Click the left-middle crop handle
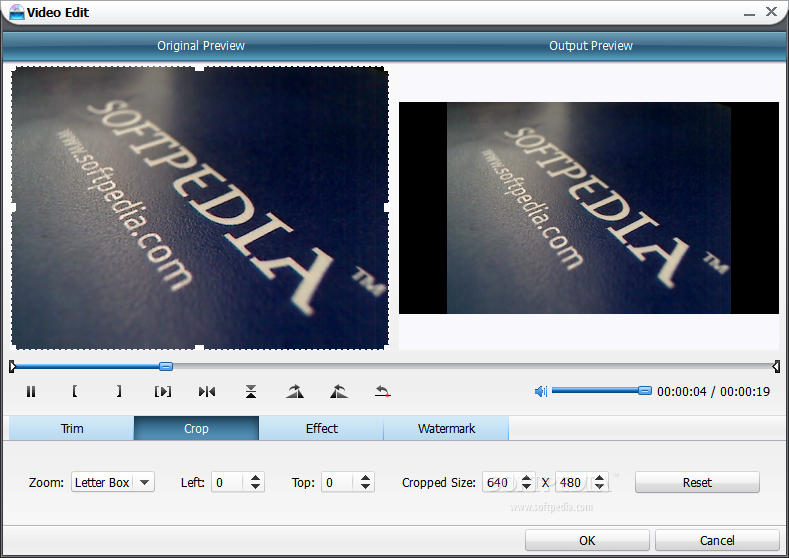Screen dimensions: 789x558 (x=14, y=207)
